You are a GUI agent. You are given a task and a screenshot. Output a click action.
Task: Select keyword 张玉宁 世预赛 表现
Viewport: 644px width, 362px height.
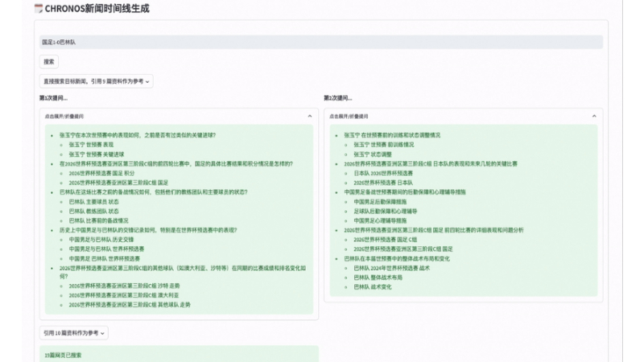91,145
